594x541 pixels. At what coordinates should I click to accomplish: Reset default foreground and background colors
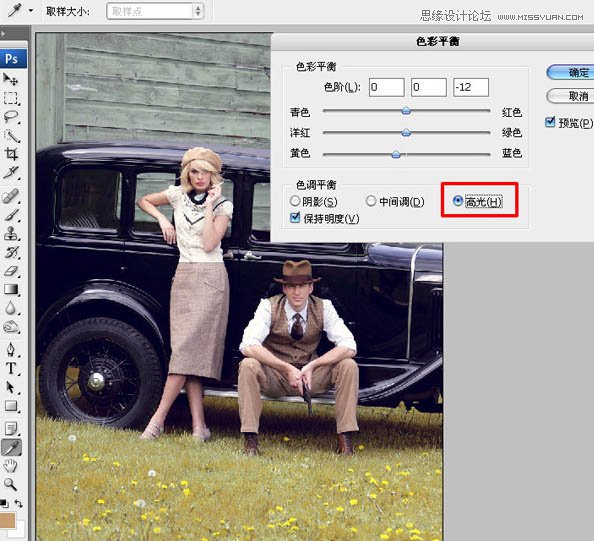4,503
